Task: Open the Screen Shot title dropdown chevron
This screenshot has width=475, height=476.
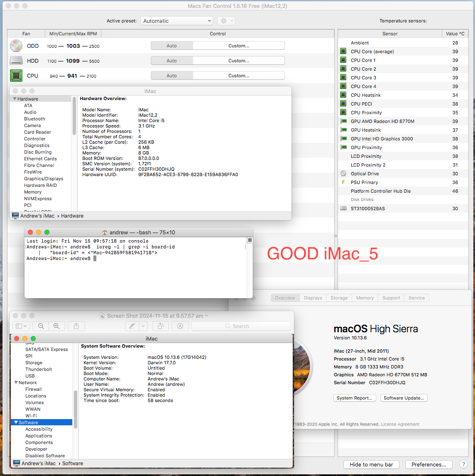Action: click(x=207, y=316)
